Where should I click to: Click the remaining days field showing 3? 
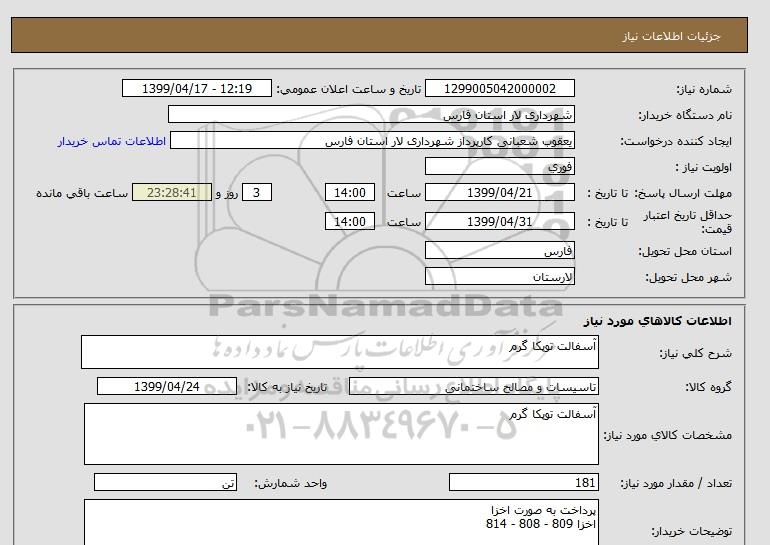coord(257,192)
